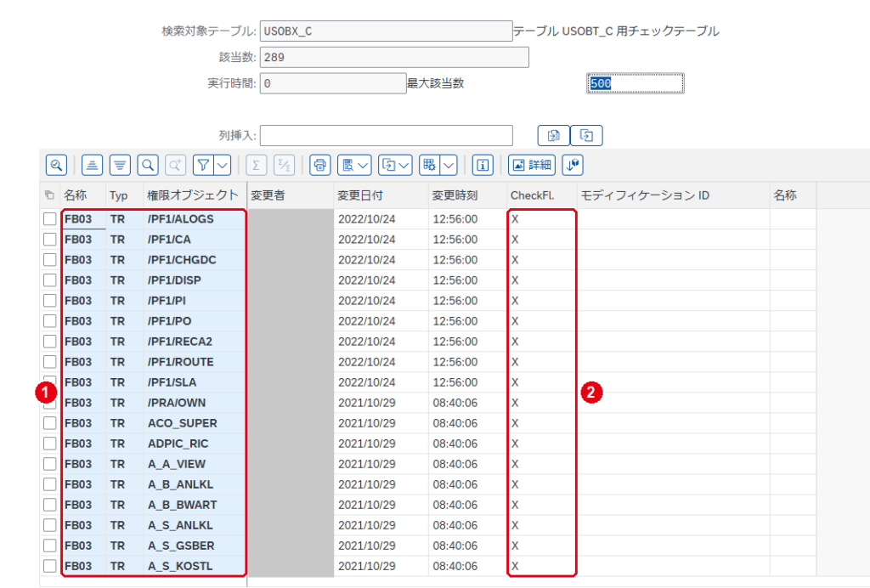The image size is (870, 588).
Task: Select the A_B_ANLKL authorization object cell
Action: (195, 484)
